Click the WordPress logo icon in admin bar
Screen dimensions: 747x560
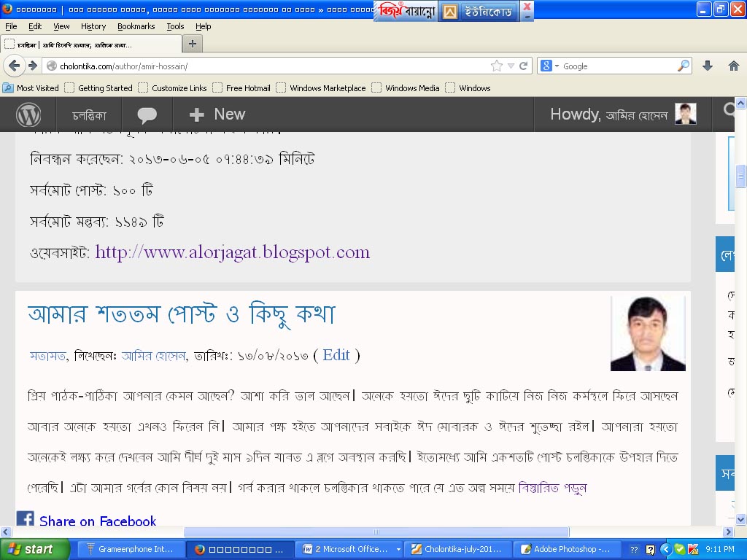(28, 114)
